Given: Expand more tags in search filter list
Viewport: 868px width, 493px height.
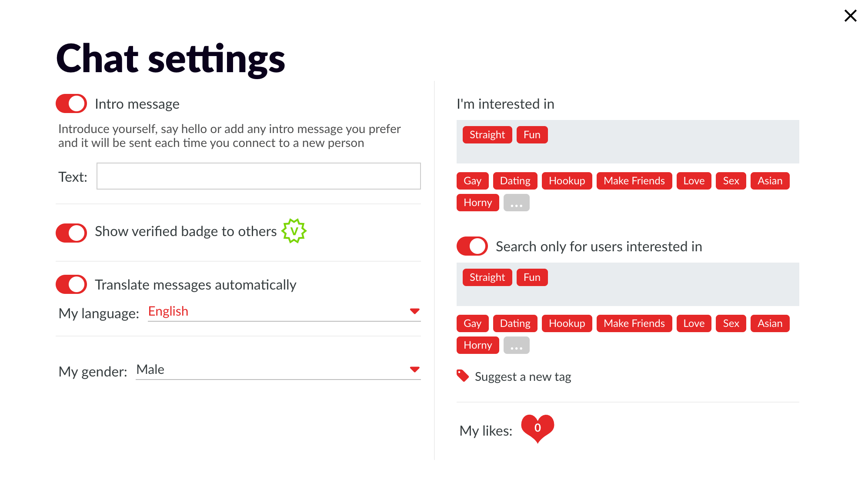Looking at the screenshot, I should pyautogui.click(x=516, y=346).
